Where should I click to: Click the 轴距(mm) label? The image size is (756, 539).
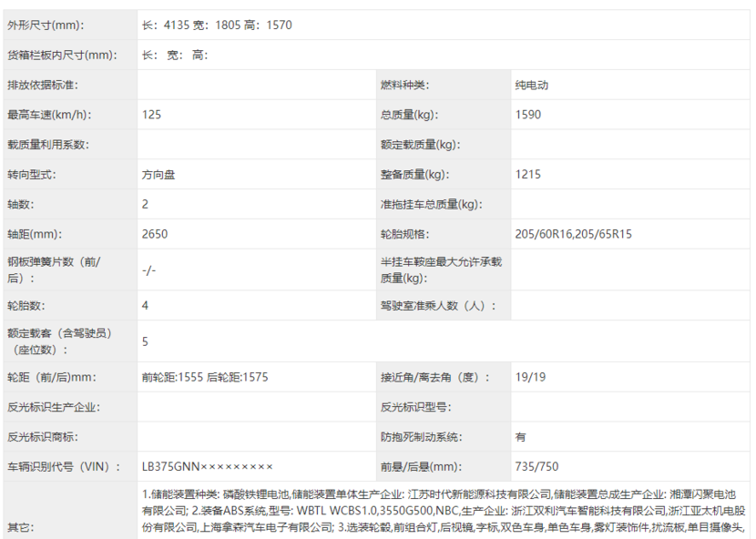tap(35, 234)
